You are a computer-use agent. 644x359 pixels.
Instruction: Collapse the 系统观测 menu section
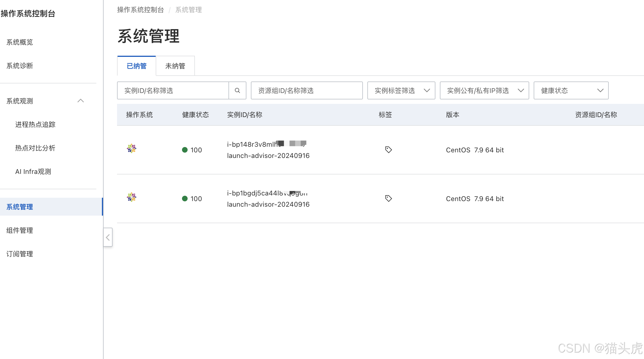(x=81, y=101)
